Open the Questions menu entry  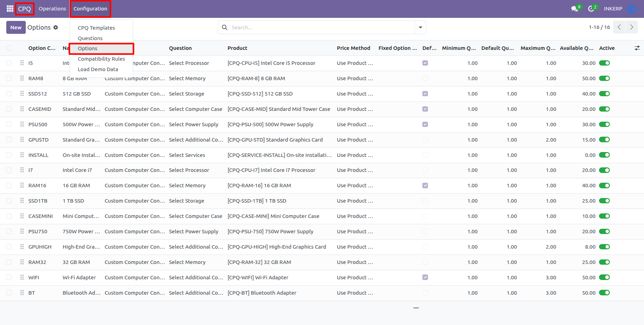(90, 38)
